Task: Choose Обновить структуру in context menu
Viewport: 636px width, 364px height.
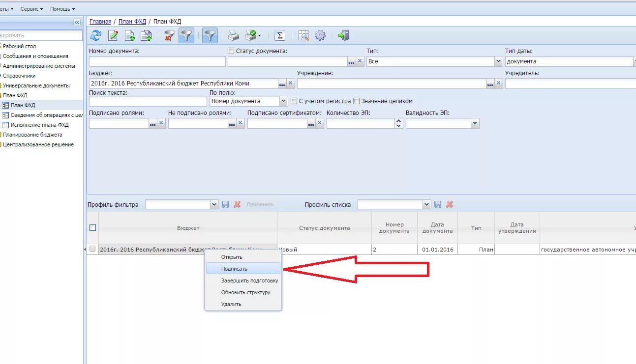Action: (x=243, y=292)
